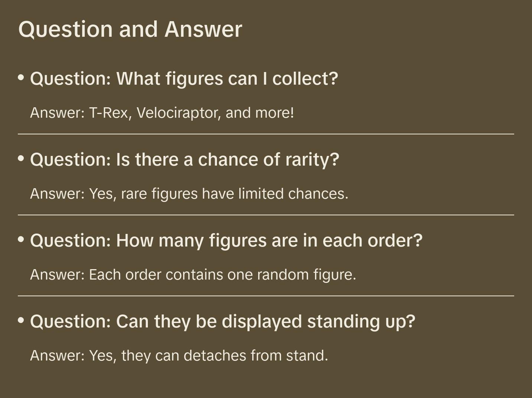Expand 'How many figures are in each order?'
Screen dimensions: 532x398
click(226, 241)
